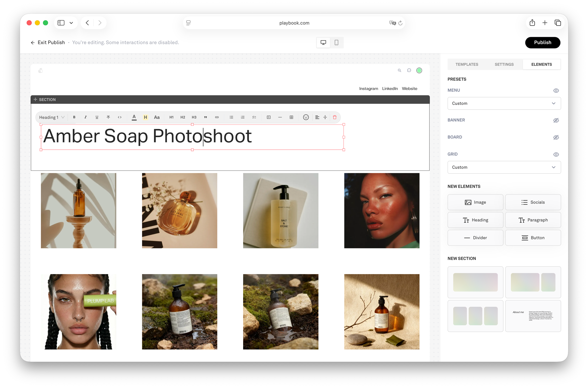Toggle GRID preset visibility eye
The height and width of the screenshot is (388, 588).
[556, 154]
